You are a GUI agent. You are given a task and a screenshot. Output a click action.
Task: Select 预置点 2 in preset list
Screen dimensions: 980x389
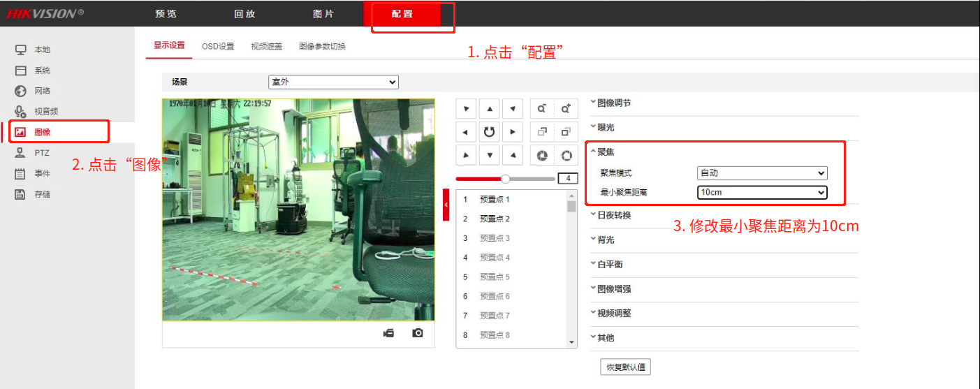(x=512, y=219)
